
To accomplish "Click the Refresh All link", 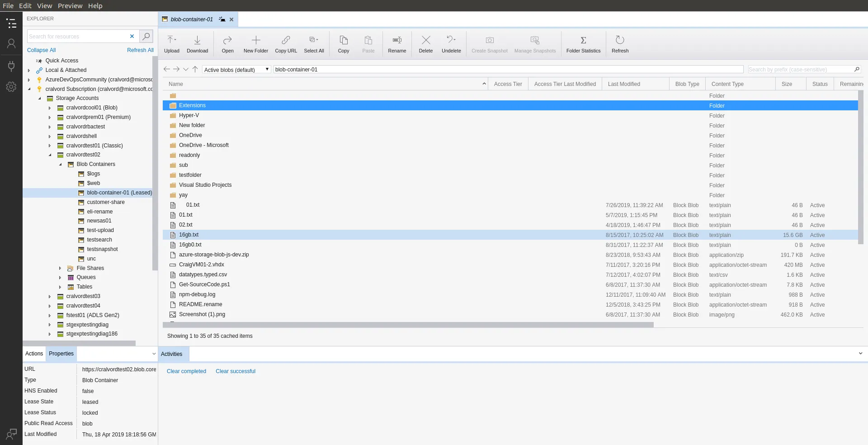I will [x=140, y=50].
